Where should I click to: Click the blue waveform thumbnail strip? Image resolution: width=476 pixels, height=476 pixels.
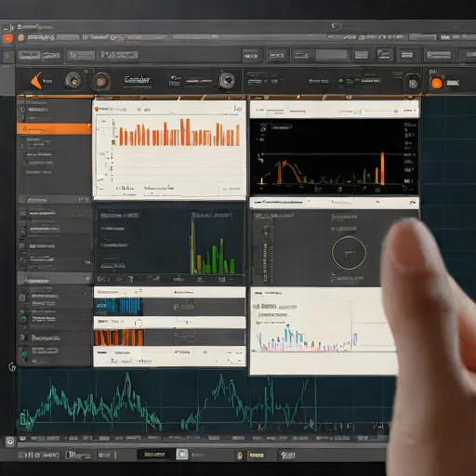pos(118,306)
